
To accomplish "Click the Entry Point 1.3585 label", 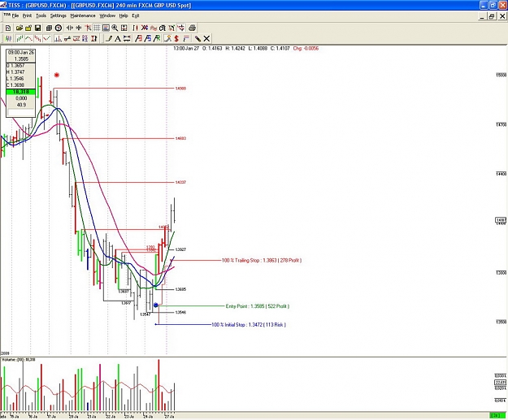I will point(257,306).
